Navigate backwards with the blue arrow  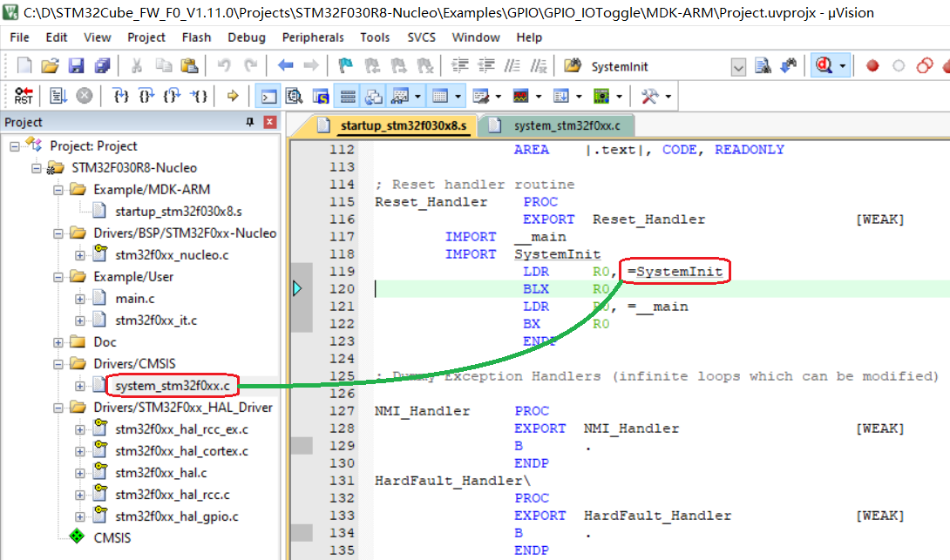point(285,65)
